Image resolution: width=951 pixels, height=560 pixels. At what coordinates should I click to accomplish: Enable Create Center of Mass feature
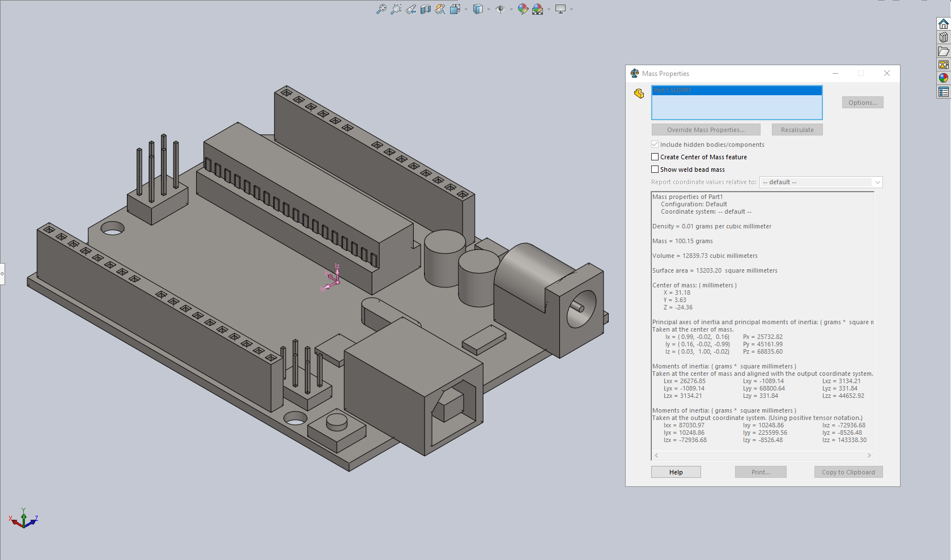[655, 157]
